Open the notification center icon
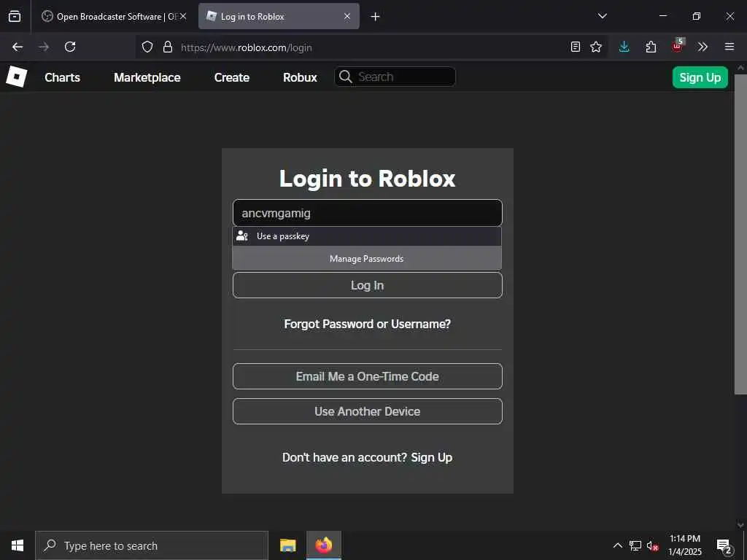The image size is (747, 560). (724, 546)
